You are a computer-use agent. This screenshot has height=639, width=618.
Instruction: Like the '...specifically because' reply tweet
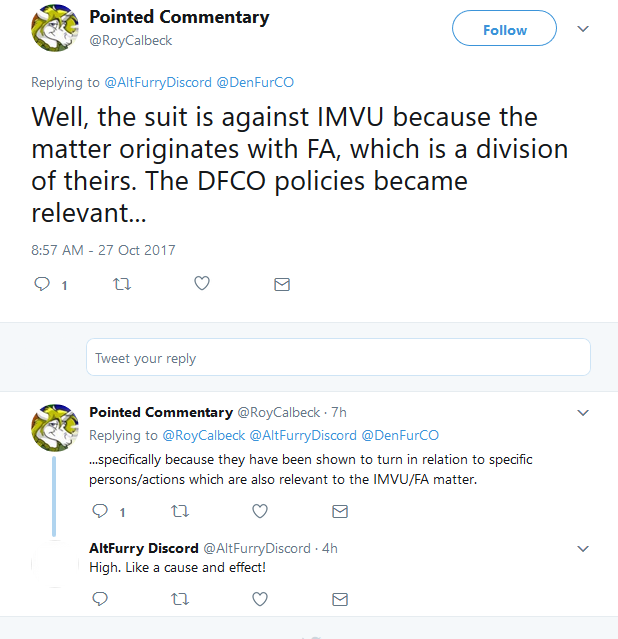point(260,511)
